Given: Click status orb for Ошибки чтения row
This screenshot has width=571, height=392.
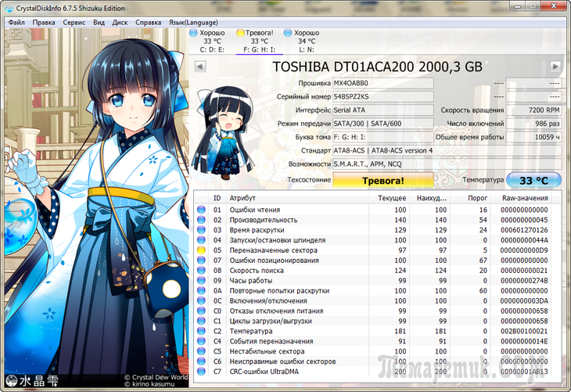Looking at the screenshot, I should pos(201,210).
